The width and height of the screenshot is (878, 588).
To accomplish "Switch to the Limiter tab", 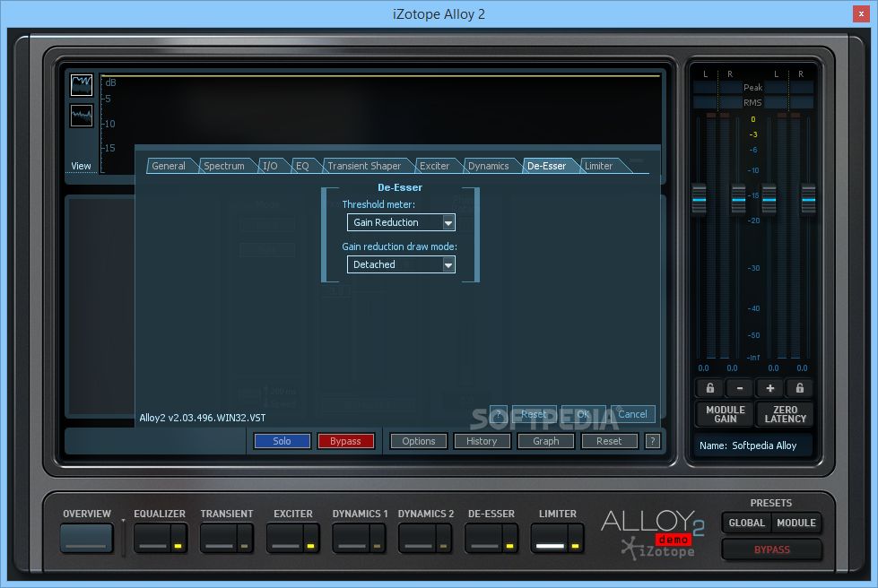I will 598,166.
